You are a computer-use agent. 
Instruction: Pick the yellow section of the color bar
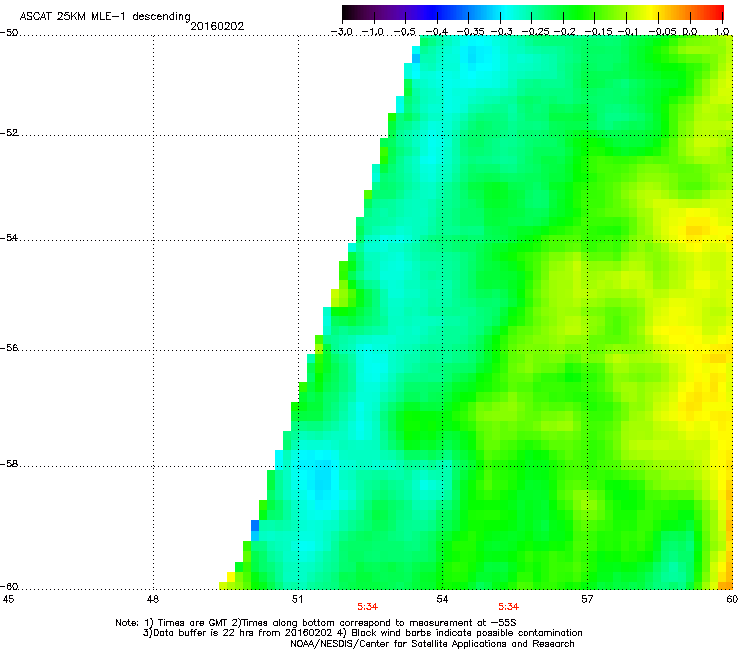click(x=654, y=12)
